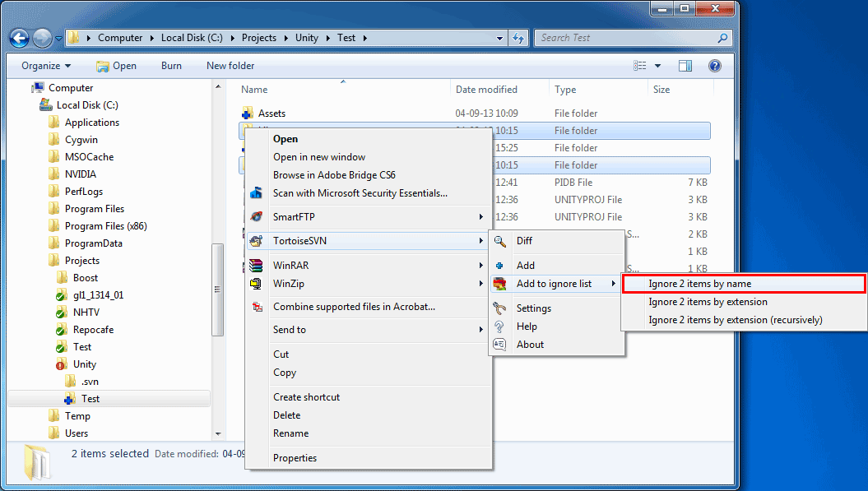Open the view options dropdown arrow

[657, 65]
